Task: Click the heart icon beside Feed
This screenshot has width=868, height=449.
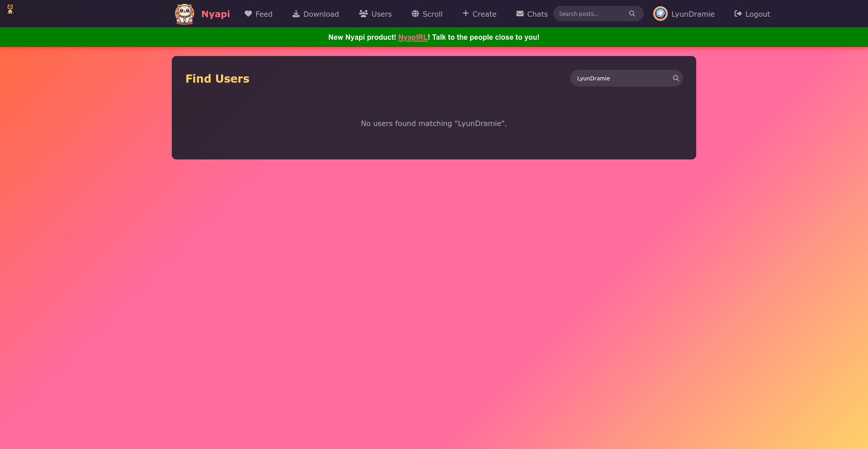Action: pyautogui.click(x=248, y=14)
